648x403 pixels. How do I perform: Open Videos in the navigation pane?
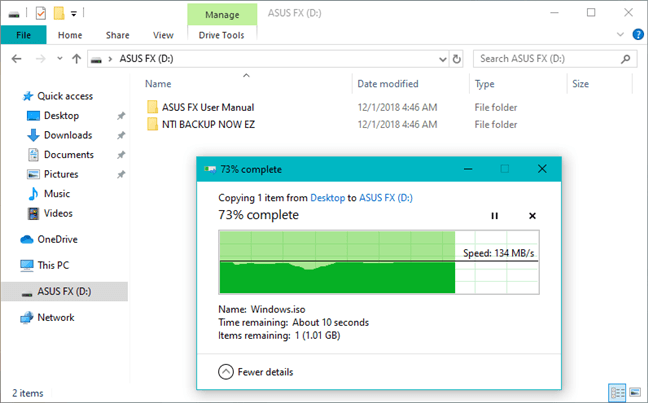click(58, 213)
